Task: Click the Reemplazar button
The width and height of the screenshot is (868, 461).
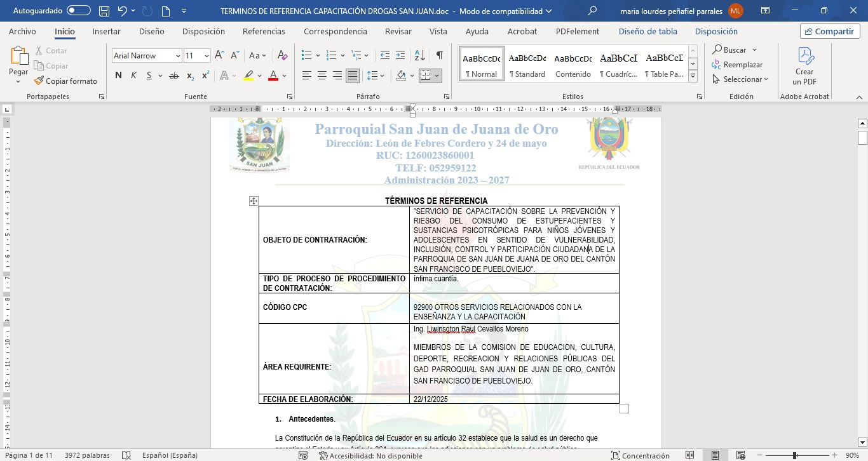Action: 737,65
